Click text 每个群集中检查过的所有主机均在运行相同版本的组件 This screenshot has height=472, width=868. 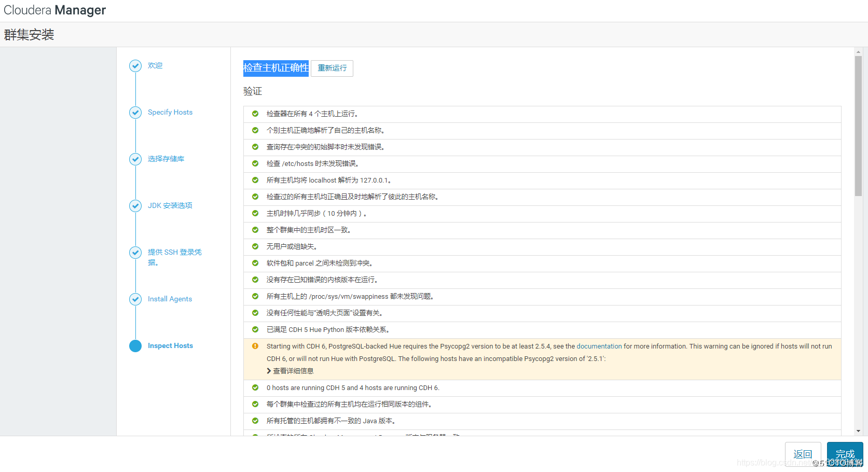tap(350, 404)
